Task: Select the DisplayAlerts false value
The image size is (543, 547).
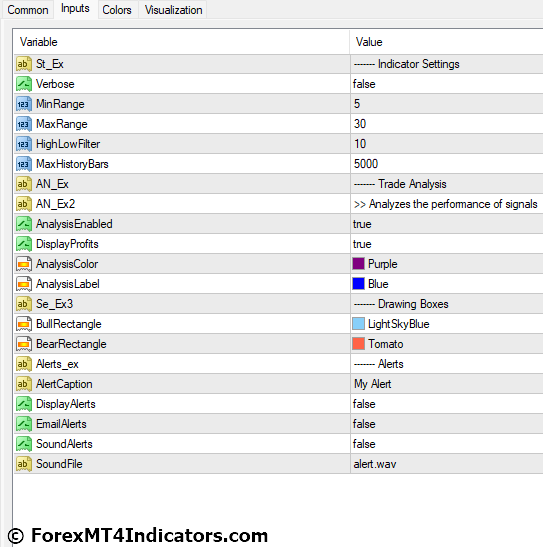Action: click(364, 404)
